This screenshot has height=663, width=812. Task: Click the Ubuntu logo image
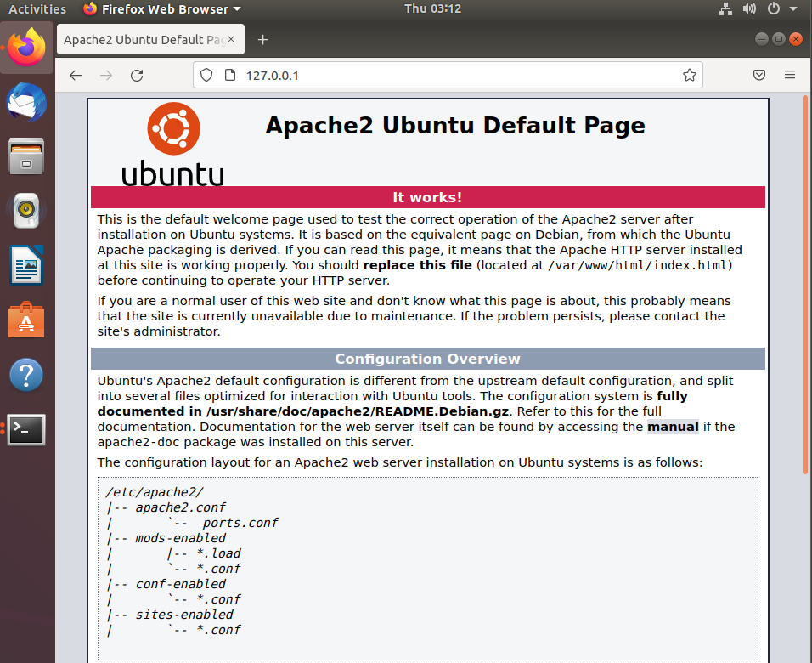coord(173,144)
